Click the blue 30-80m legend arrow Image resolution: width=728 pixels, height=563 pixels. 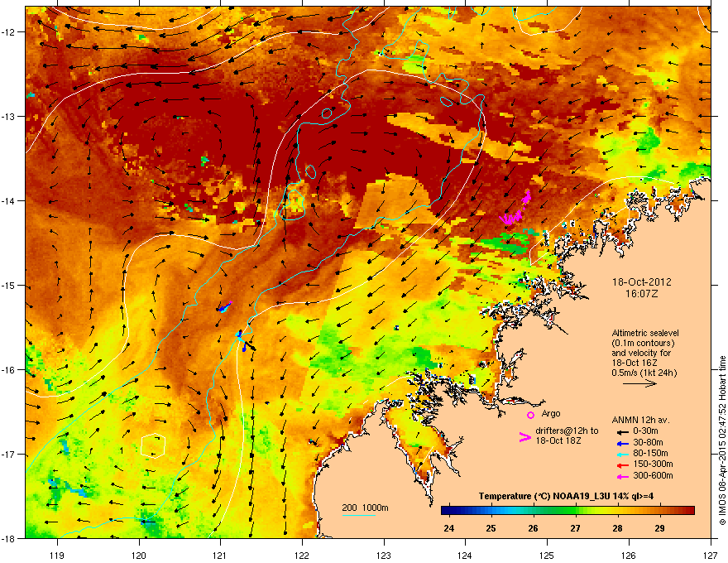click(622, 444)
